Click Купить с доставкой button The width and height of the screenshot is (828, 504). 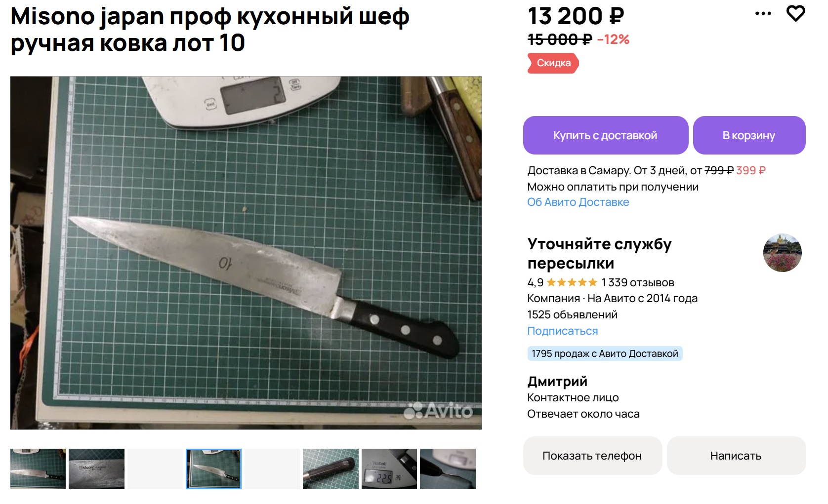tap(606, 135)
